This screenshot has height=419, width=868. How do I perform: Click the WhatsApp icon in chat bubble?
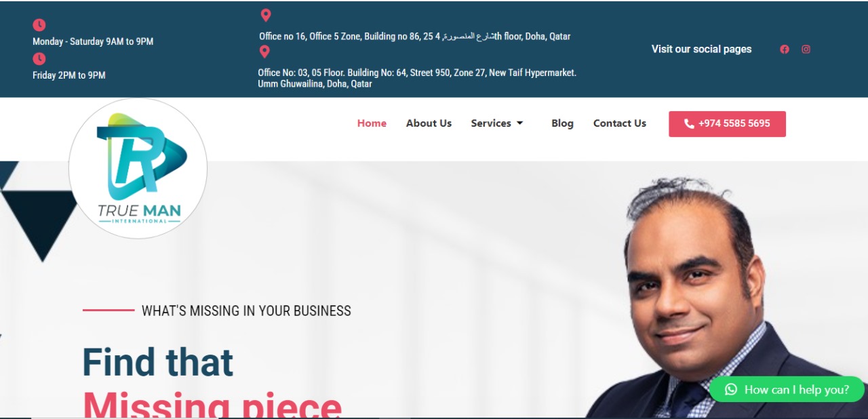(730, 389)
